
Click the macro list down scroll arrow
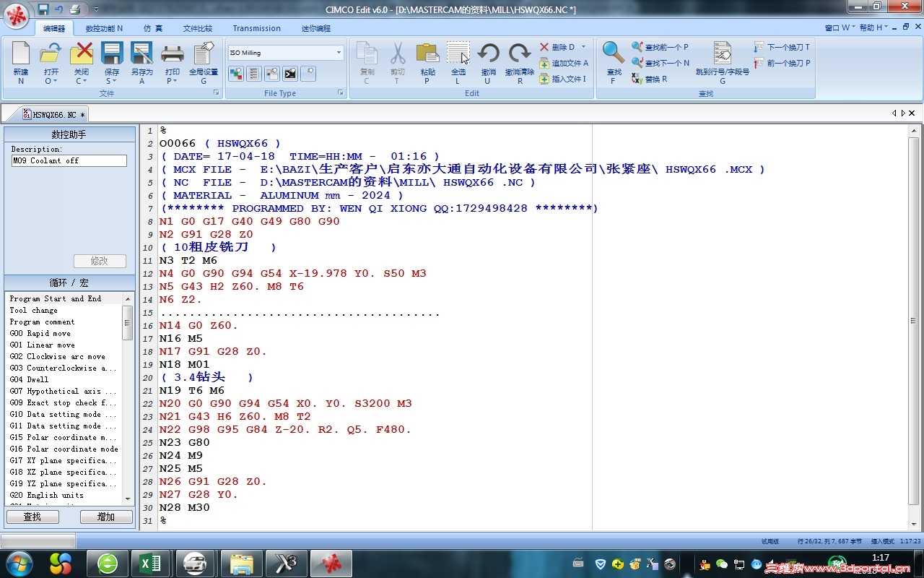(128, 499)
